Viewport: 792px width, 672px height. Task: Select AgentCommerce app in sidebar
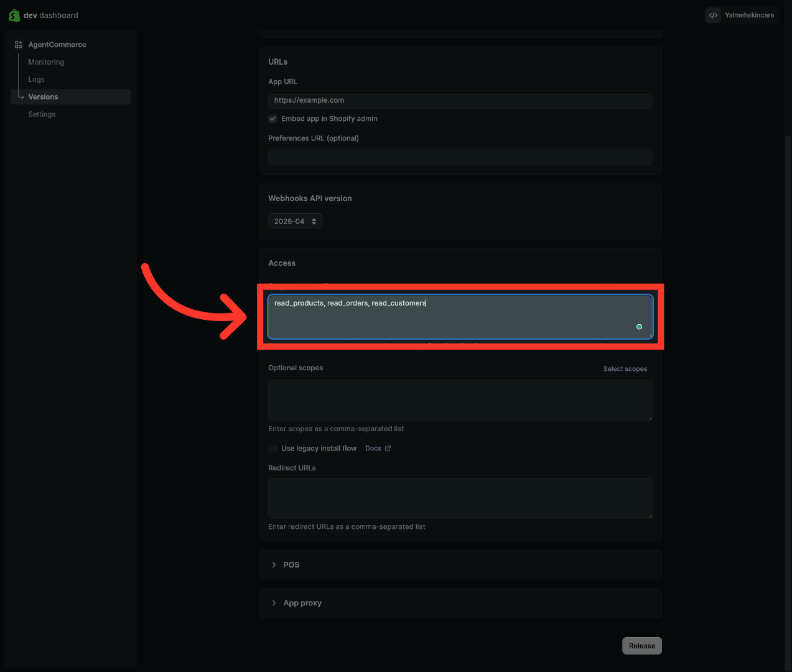pos(57,45)
